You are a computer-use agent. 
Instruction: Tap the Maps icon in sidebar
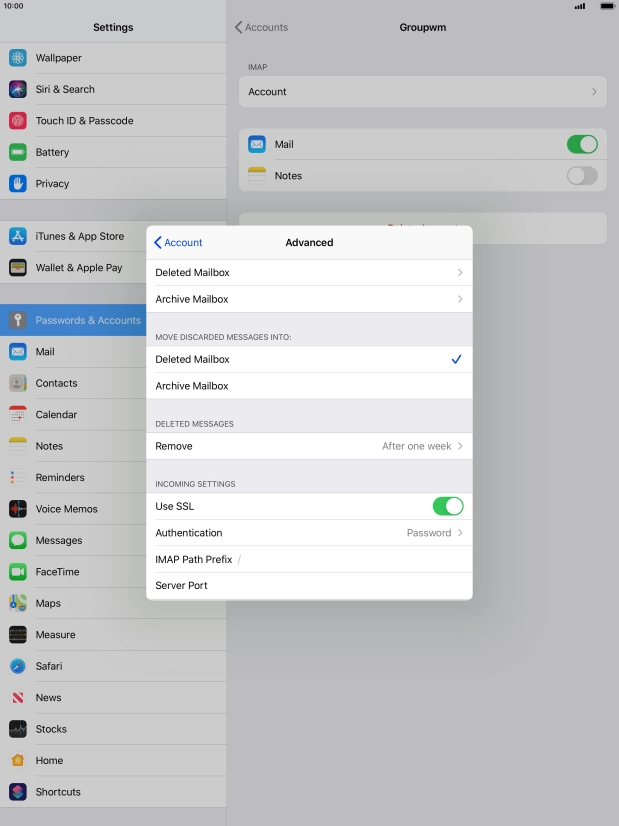[x=18, y=603]
